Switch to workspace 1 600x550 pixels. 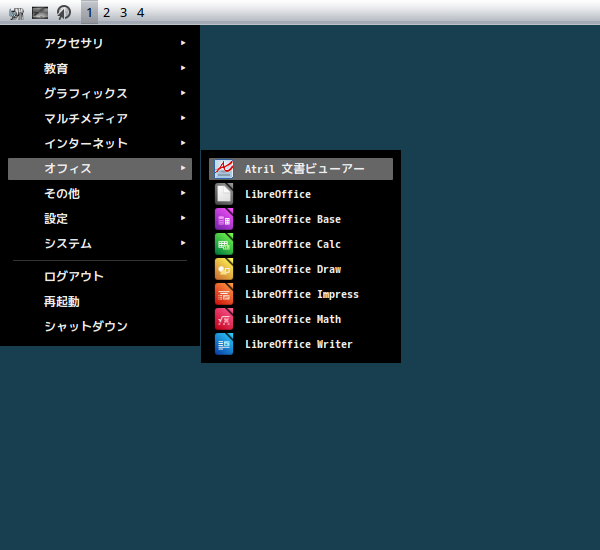[90, 13]
